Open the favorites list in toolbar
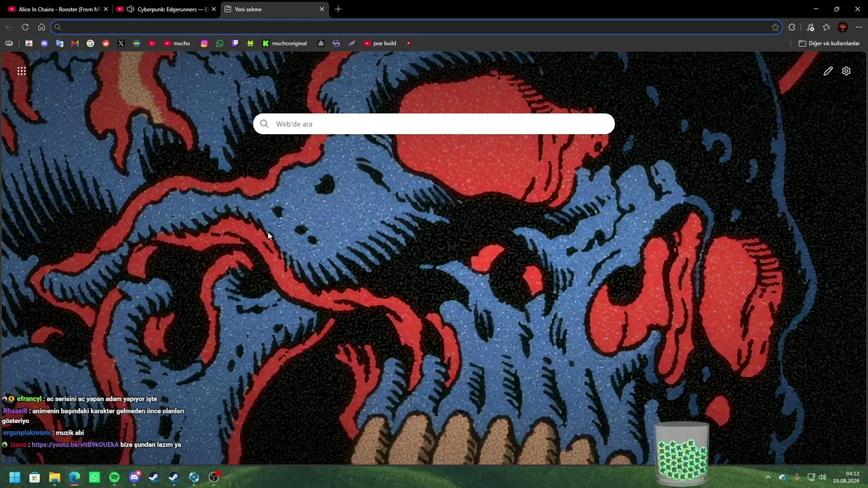The height and width of the screenshot is (488, 868). [826, 27]
